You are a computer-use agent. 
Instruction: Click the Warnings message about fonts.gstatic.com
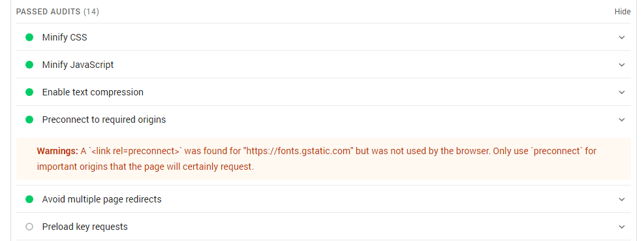click(316, 159)
